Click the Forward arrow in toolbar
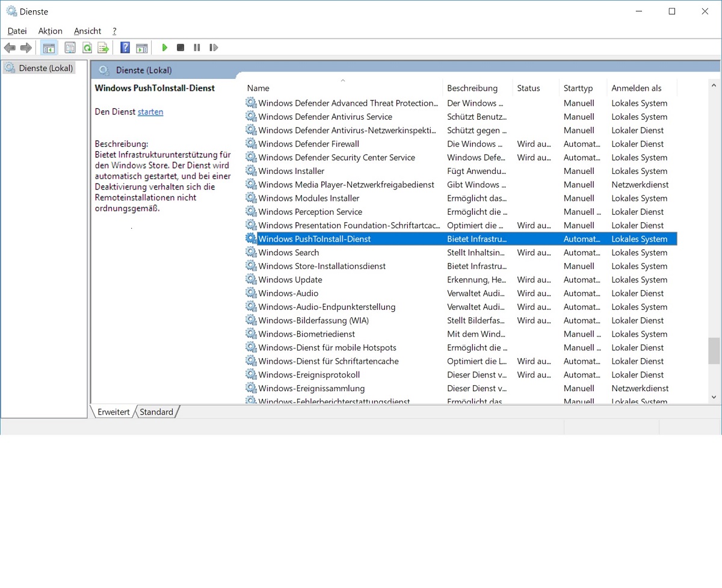 [26, 48]
